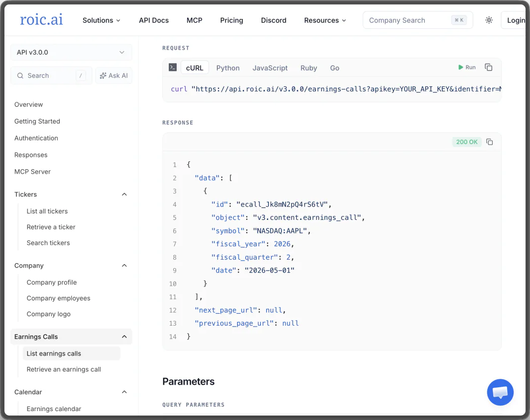Open Company profile
The height and width of the screenshot is (420, 530).
point(52,282)
